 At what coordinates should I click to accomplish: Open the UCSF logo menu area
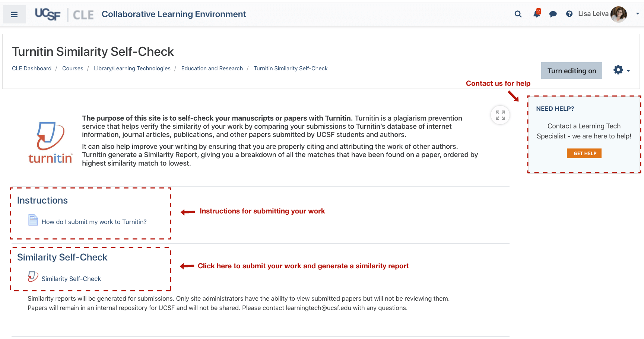click(47, 14)
